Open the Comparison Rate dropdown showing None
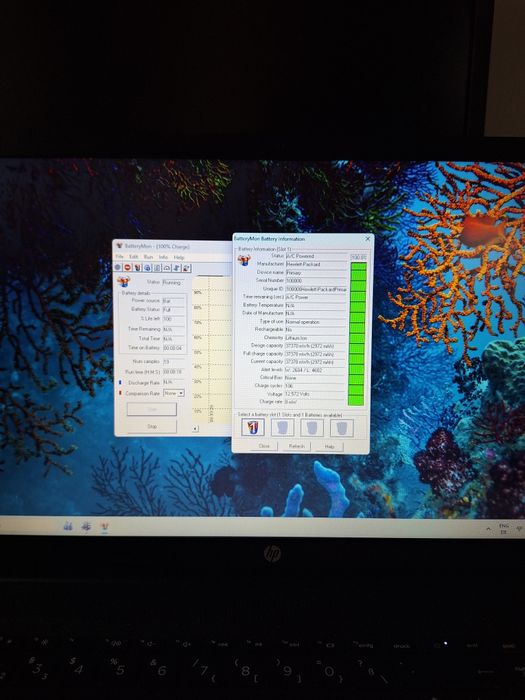Screen dimensions: 525x700 click(x=174, y=393)
